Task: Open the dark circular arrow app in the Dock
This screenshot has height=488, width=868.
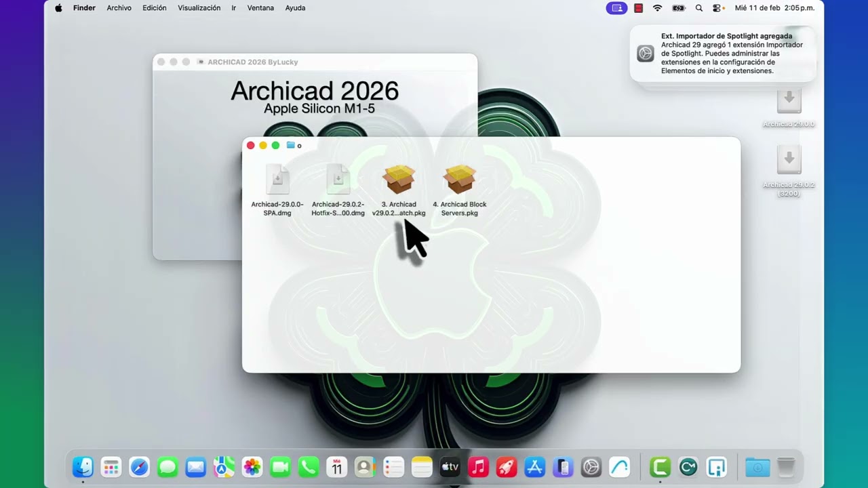Action: click(688, 467)
